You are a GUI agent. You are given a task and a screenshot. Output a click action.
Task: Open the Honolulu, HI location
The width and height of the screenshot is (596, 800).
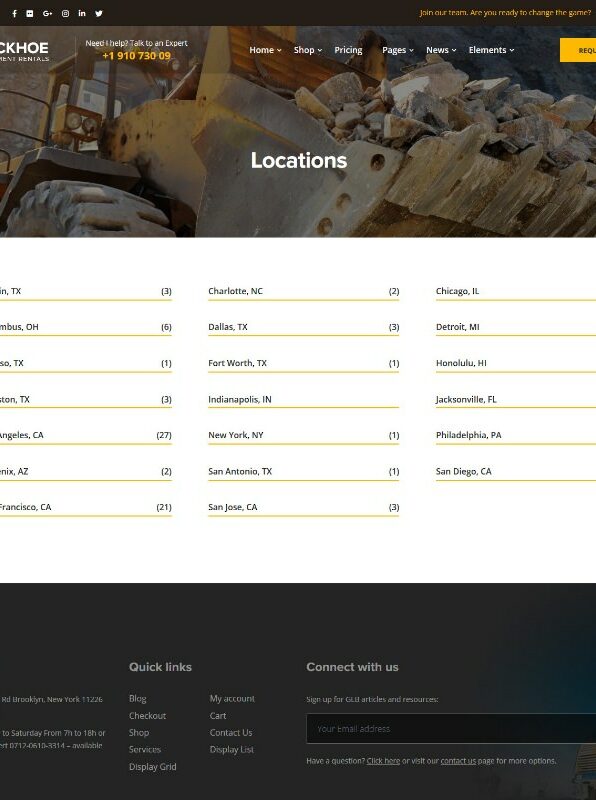point(516,363)
